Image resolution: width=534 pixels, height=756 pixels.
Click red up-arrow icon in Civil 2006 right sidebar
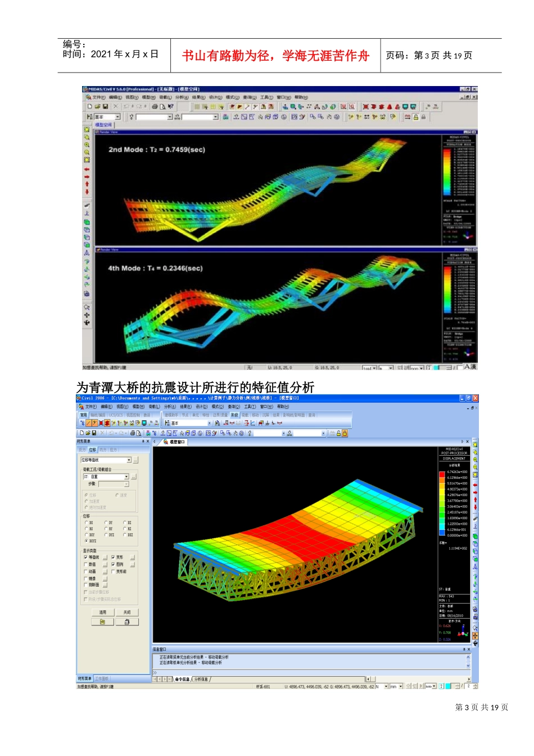click(475, 499)
